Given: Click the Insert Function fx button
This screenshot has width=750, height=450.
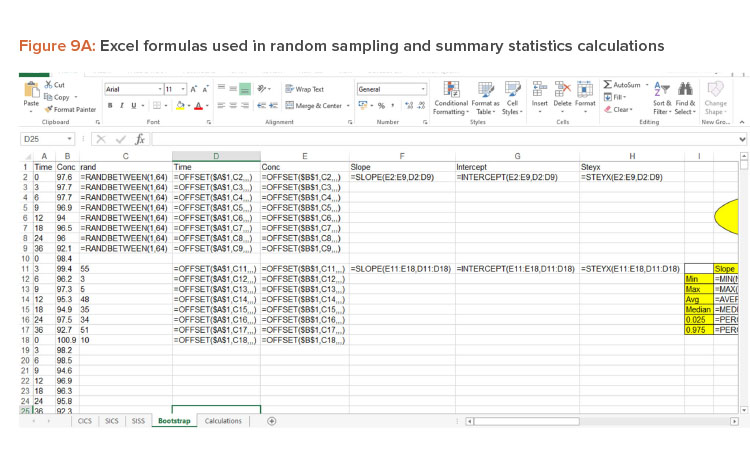Looking at the screenshot, I should 140,139.
